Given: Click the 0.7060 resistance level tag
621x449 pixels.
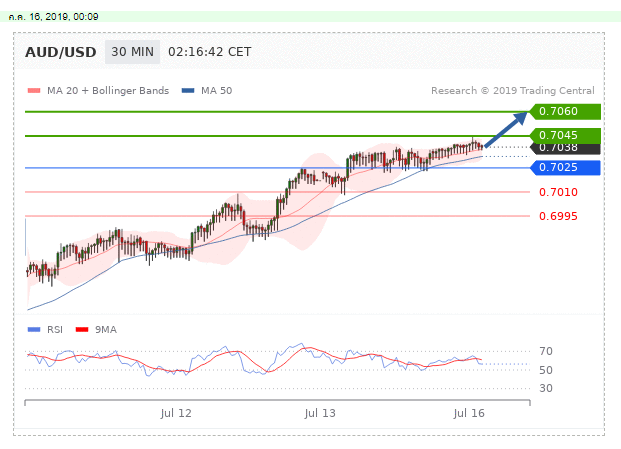Looking at the screenshot, I should 565,111.
